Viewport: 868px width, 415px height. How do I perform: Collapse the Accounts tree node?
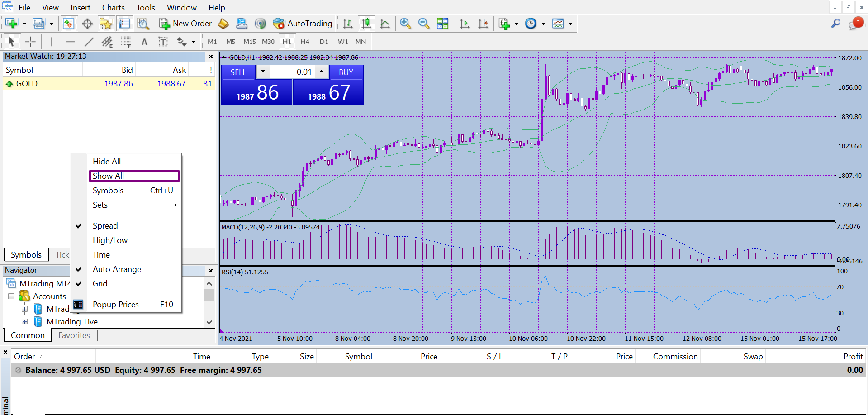[11, 296]
